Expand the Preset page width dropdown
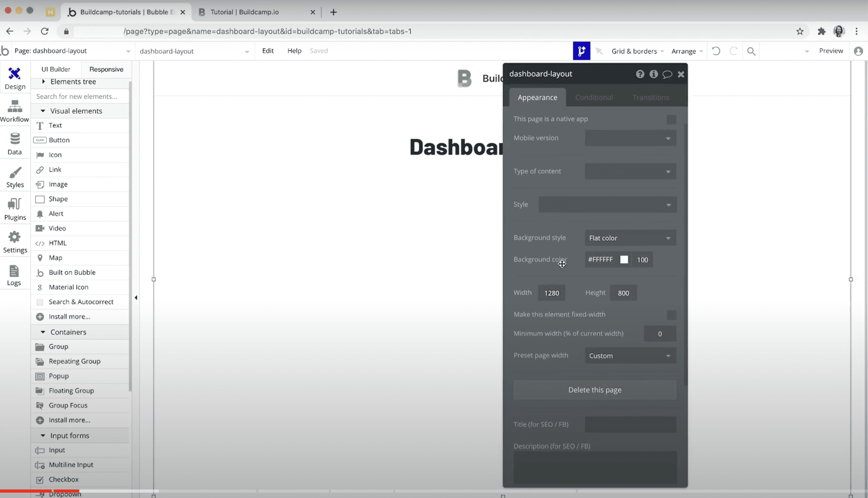The width and height of the screenshot is (868, 498). [x=630, y=355]
